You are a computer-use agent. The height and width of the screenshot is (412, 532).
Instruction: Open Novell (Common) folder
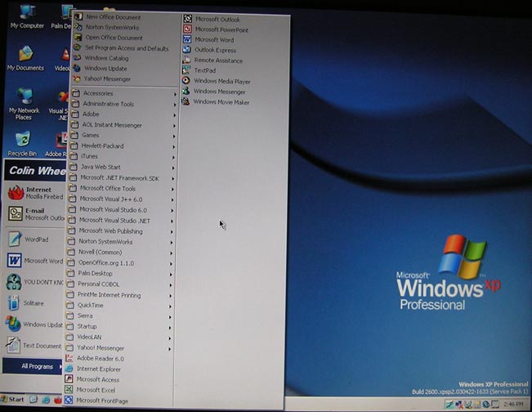pos(120,252)
